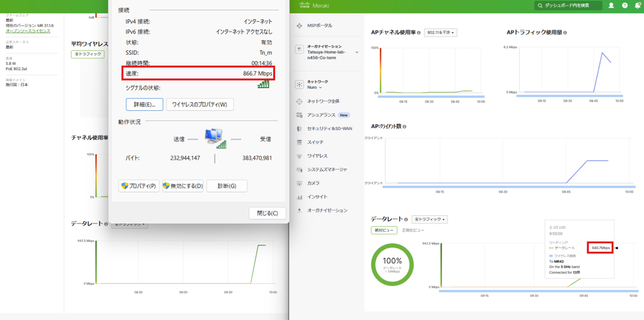This screenshot has height=320, width=644.
Task: Select オーガナイゼーション at sidebar bottom
Action: (327, 211)
